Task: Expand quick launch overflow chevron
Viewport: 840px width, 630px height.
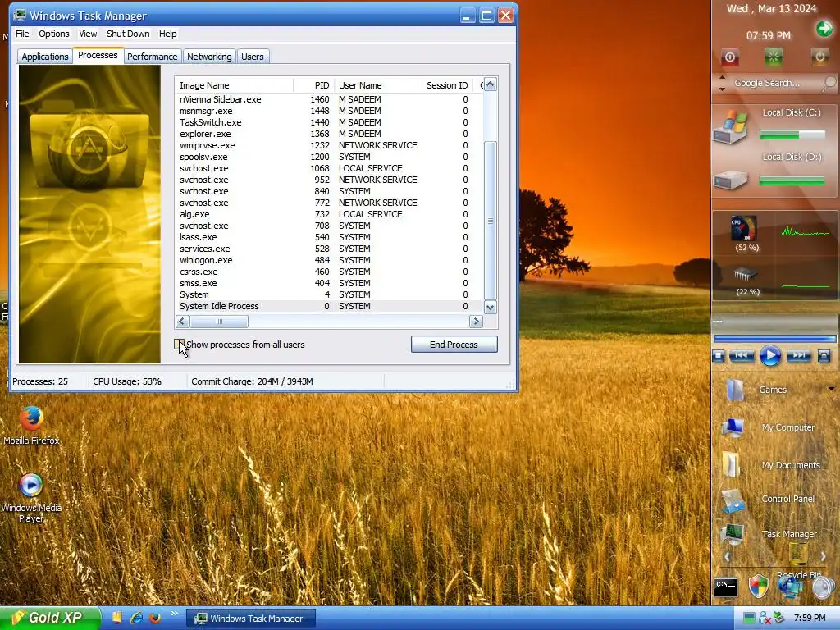Action: [x=174, y=614]
